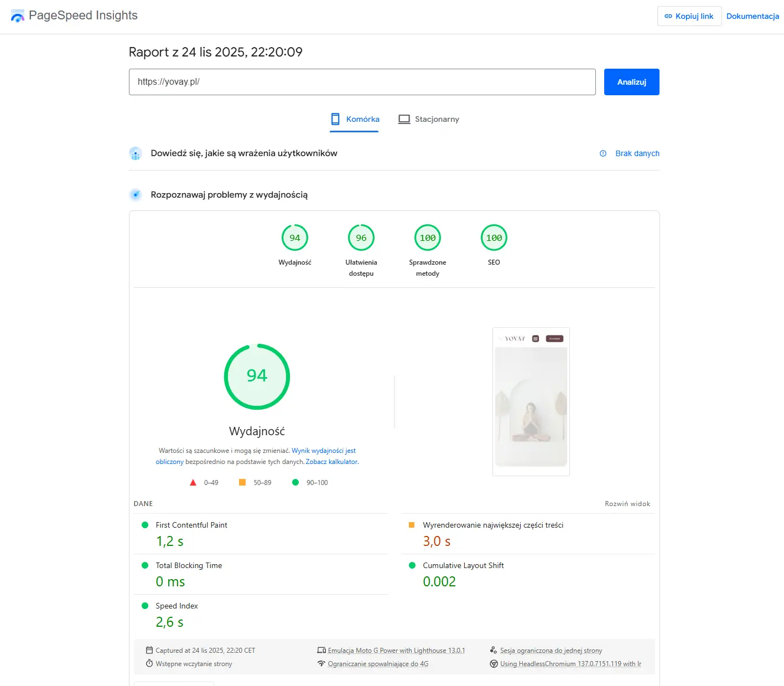Click the Ułatwienia dostępu 96 score gauge
The image size is (784, 686).
361,238
